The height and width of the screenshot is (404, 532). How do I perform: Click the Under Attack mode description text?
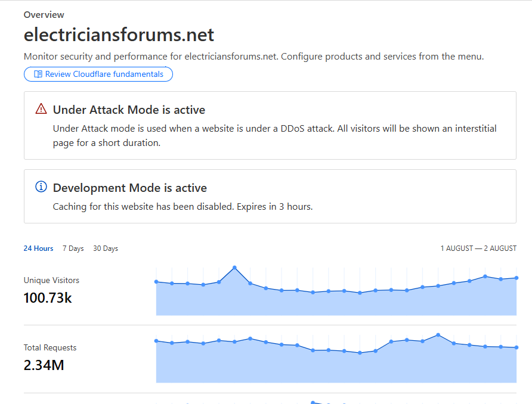(274, 136)
